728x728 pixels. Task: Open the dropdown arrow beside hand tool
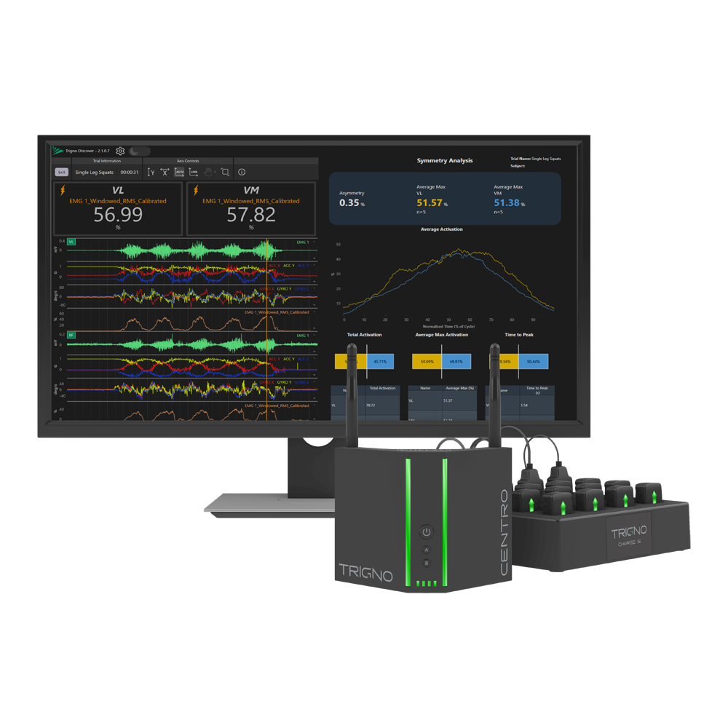215,173
